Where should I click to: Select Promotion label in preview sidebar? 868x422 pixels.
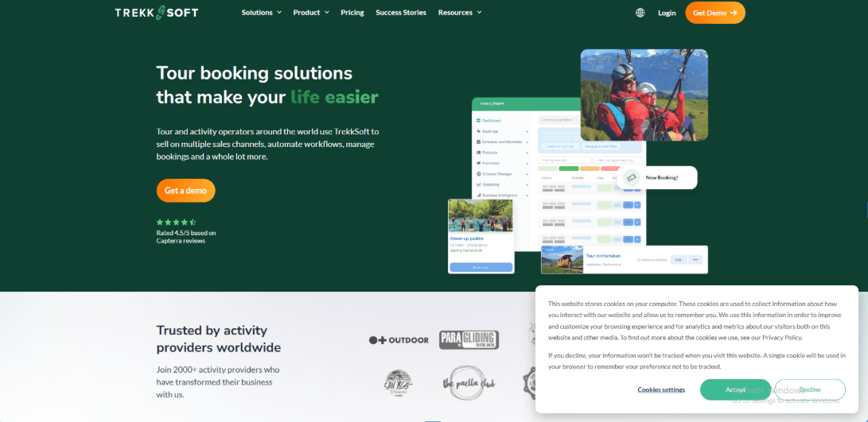click(x=491, y=163)
